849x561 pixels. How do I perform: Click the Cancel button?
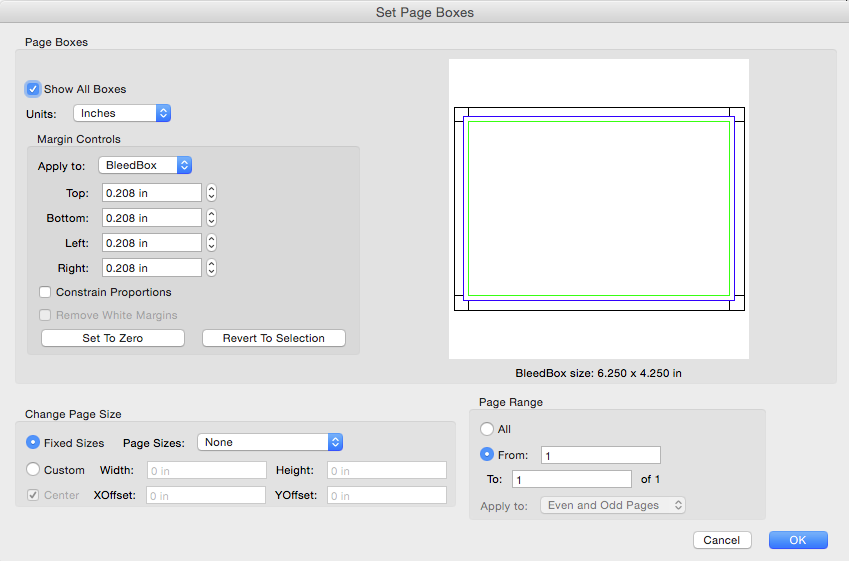point(722,540)
